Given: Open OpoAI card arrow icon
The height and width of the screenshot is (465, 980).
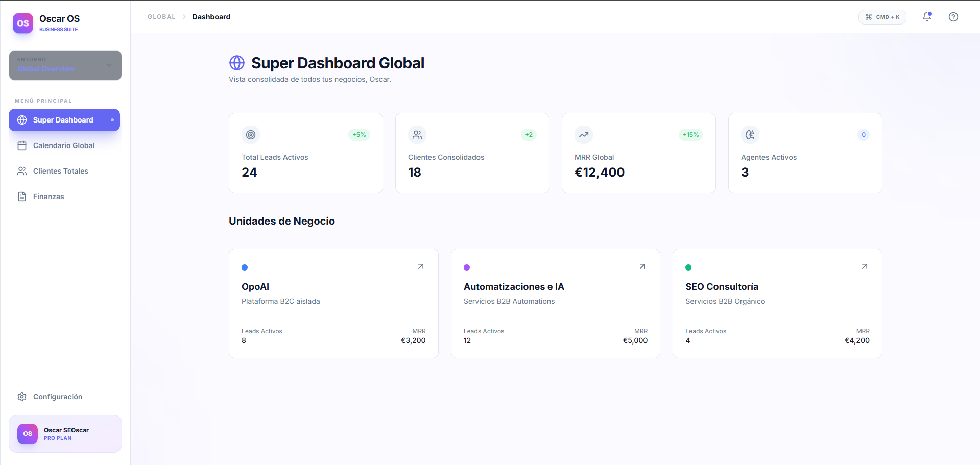Looking at the screenshot, I should [x=420, y=266].
